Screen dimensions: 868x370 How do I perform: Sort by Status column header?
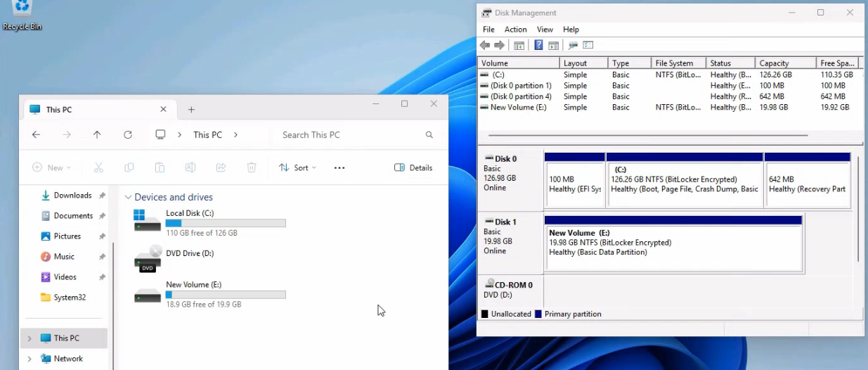click(731, 63)
